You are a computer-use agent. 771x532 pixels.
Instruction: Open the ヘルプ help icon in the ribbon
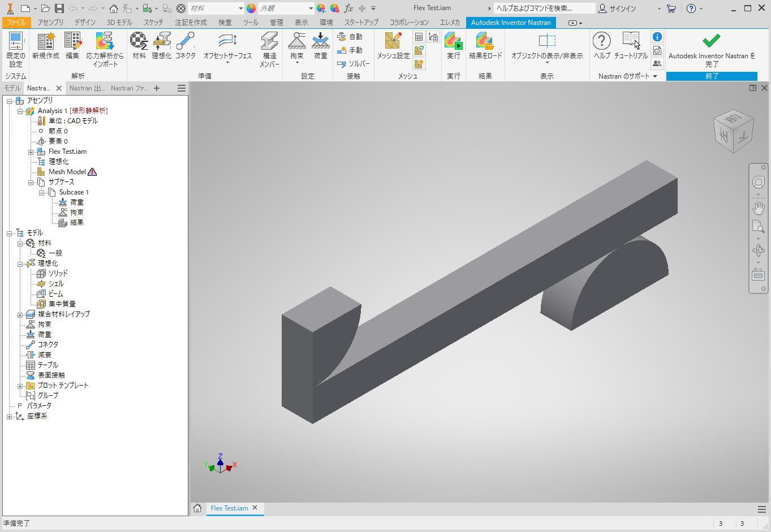click(602, 46)
